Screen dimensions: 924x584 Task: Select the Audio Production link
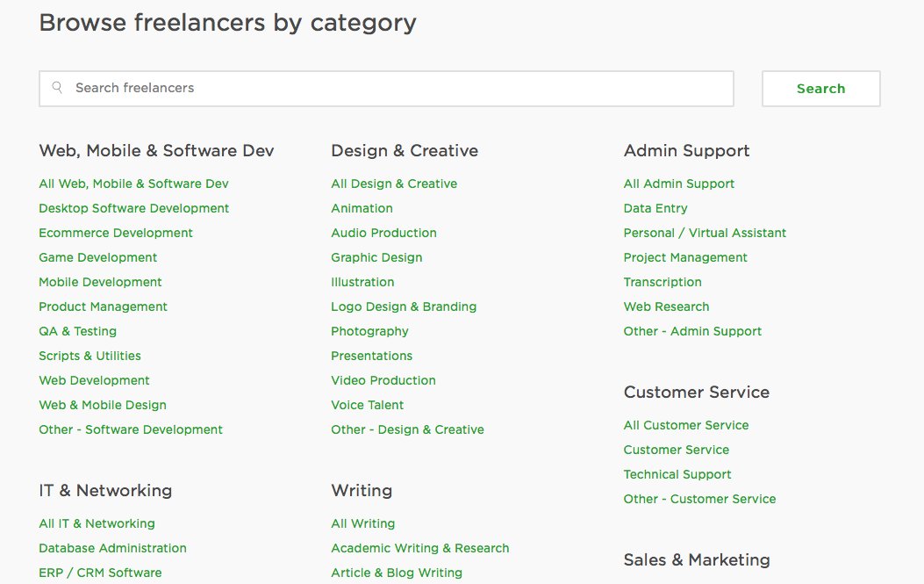coord(383,233)
